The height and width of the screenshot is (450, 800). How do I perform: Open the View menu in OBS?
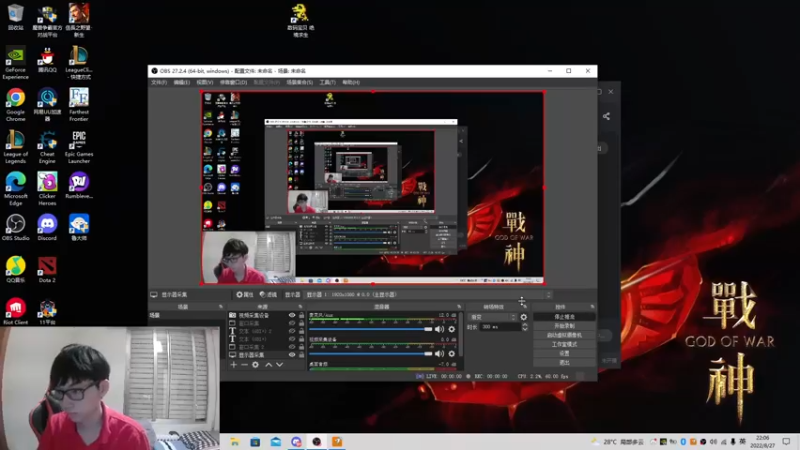click(205, 82)
